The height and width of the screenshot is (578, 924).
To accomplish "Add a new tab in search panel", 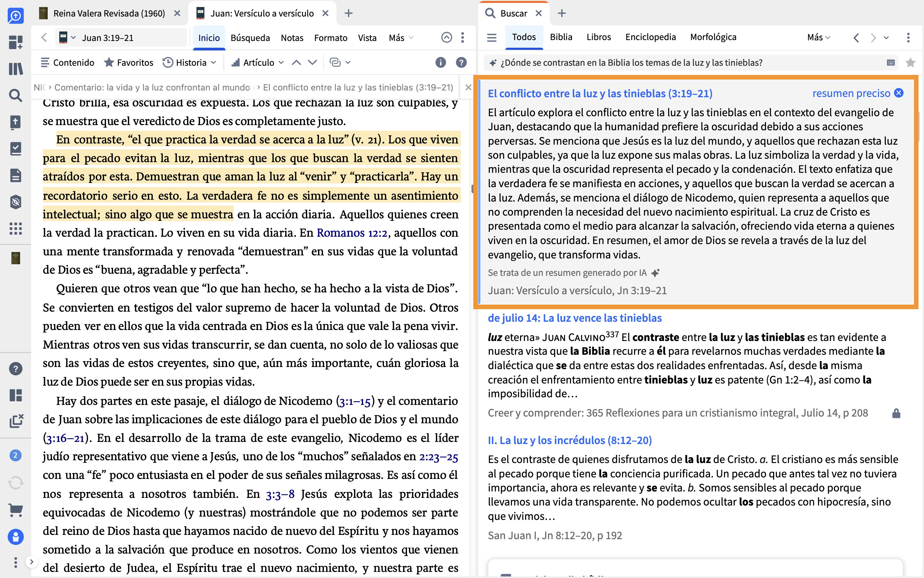I will [562, 13].
